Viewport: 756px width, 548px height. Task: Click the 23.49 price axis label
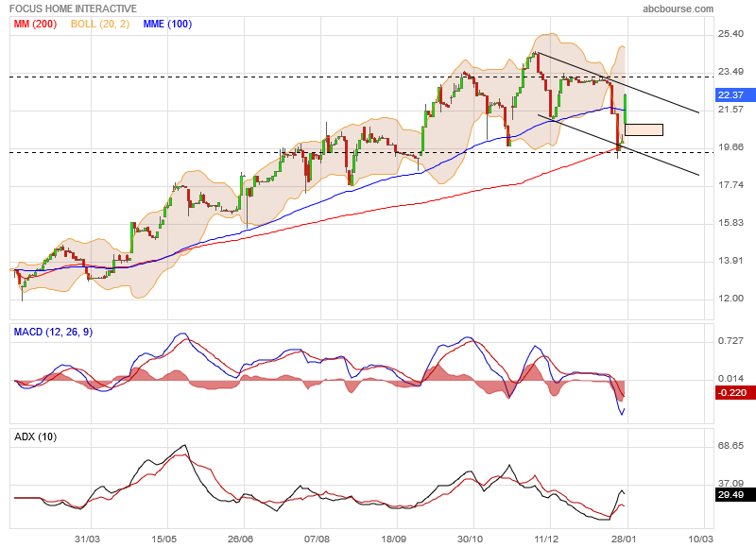pos(730,71)
